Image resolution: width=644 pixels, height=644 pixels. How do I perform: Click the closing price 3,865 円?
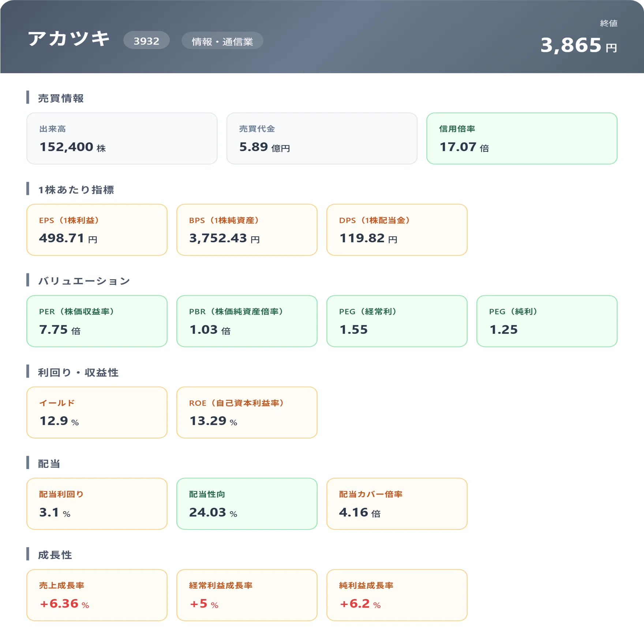pyautogui.click(x=579, y=45)
